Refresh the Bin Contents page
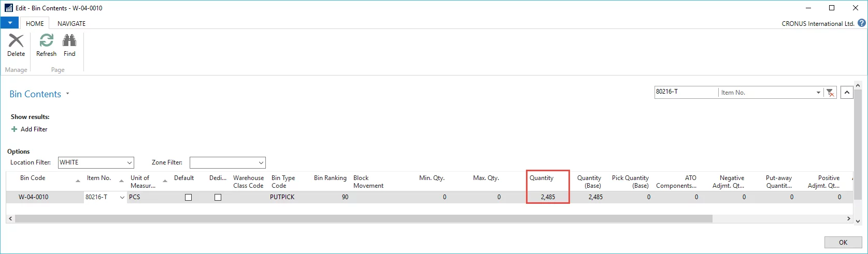This screenshot has width=868, height=254. pyautogui.click(x=46, y=41)
